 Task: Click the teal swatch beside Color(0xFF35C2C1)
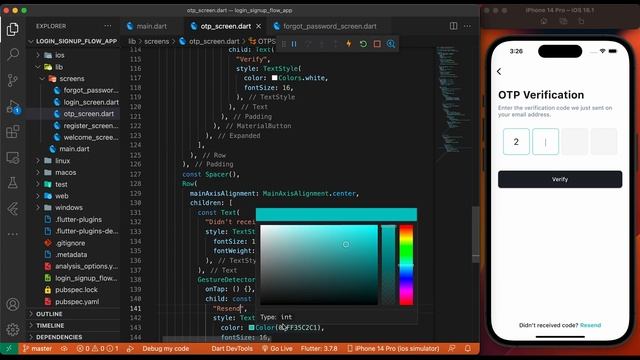(x=251, y=328)
